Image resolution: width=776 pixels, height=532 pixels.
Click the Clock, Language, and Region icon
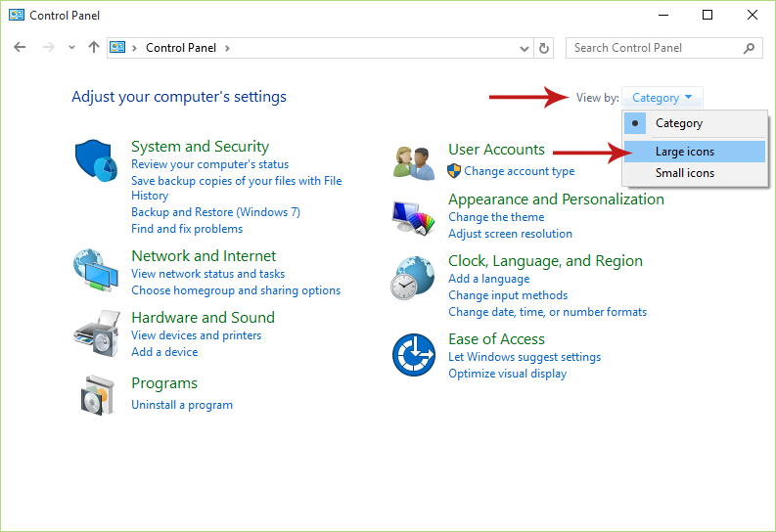click(x=413, y=278)
